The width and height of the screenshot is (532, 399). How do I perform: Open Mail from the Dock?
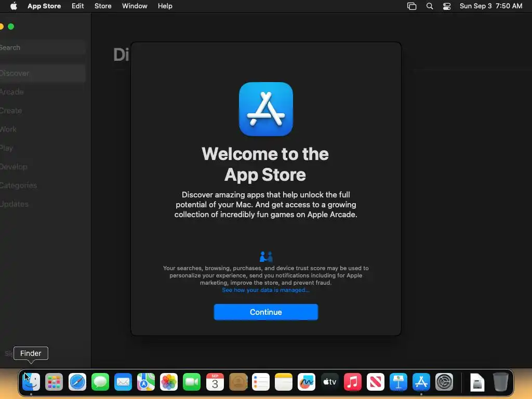[123, 382]
